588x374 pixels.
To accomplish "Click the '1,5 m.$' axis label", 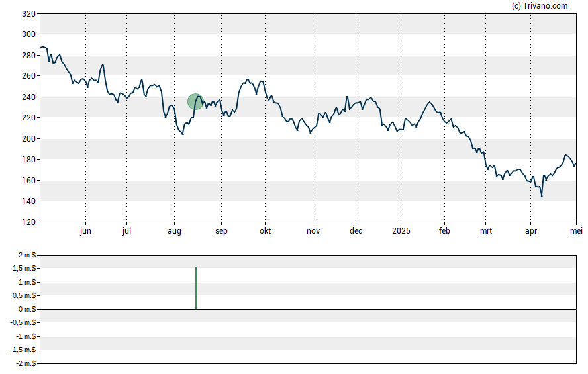I will click(x=24, y=268).
